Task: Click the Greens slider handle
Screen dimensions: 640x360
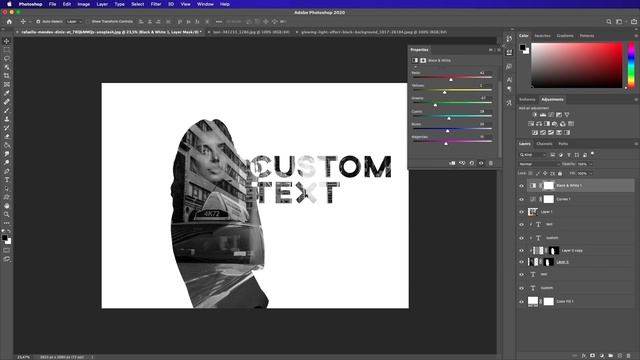Action: pyautogui.click(x=435, y=105)
